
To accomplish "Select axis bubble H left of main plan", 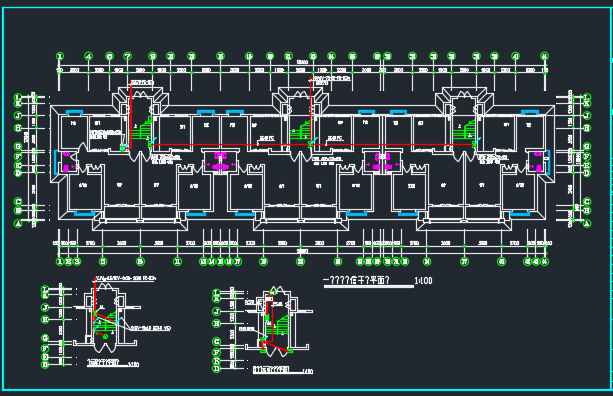I will (18, 128).
